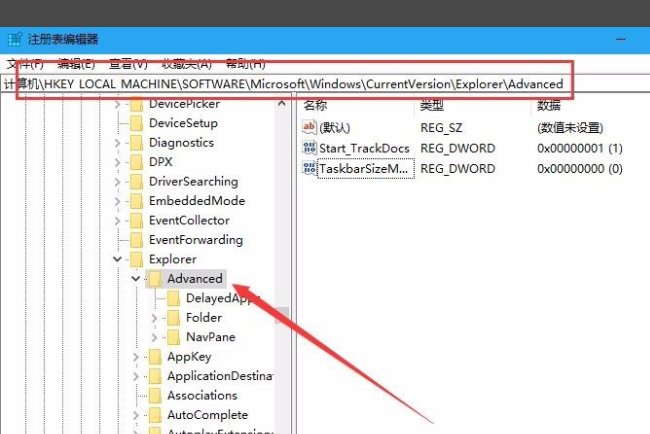This screenshot has width=650, height=434.
Task: Click the EmbeddedMode key folder icon
Action: point(136,201)
